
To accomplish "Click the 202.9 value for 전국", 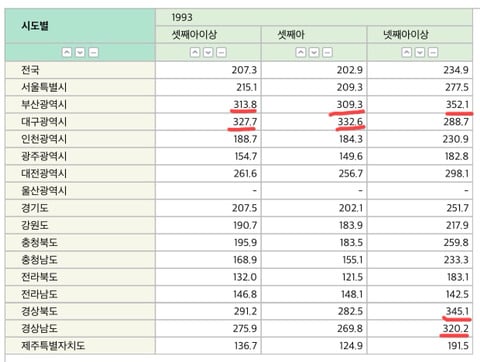I will click(x=350, y=70).
